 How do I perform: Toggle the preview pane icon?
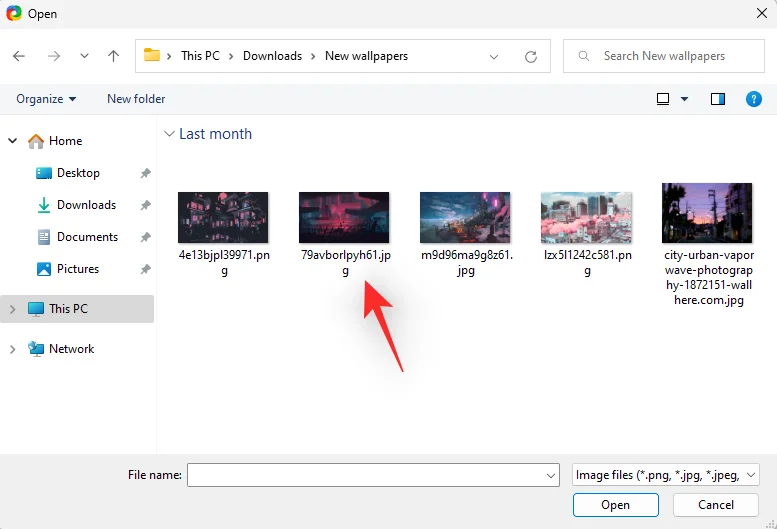point(717,99)
